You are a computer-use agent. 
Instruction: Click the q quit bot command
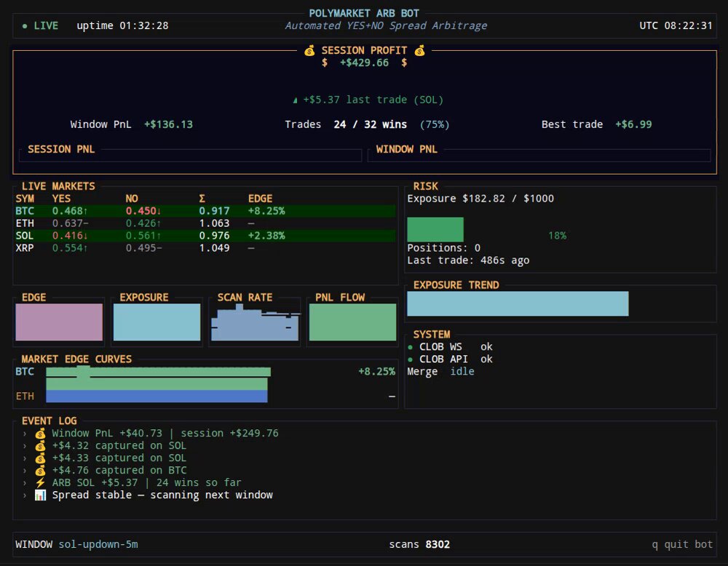coord(682,545)
